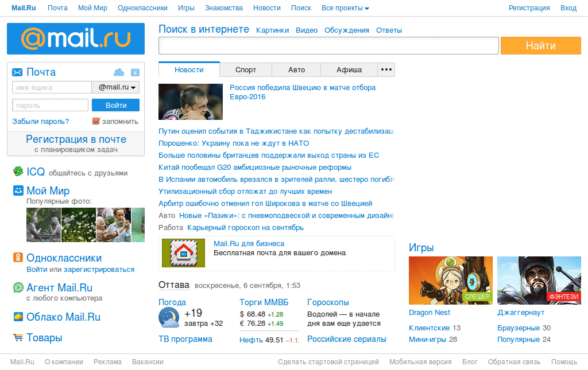This screenshot has width=588, height=370.
Task: Open the calendar icon in Почта panel
Action: [x=135, y=72]
